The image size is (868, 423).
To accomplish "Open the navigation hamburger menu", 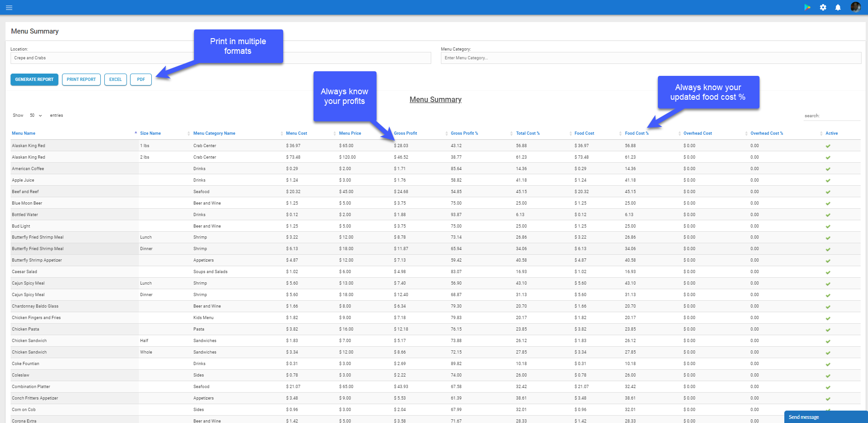I will coord(9,7).
